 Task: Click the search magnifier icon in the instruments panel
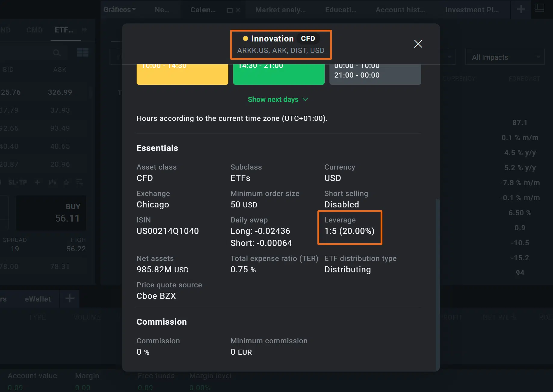pos(57,53)
